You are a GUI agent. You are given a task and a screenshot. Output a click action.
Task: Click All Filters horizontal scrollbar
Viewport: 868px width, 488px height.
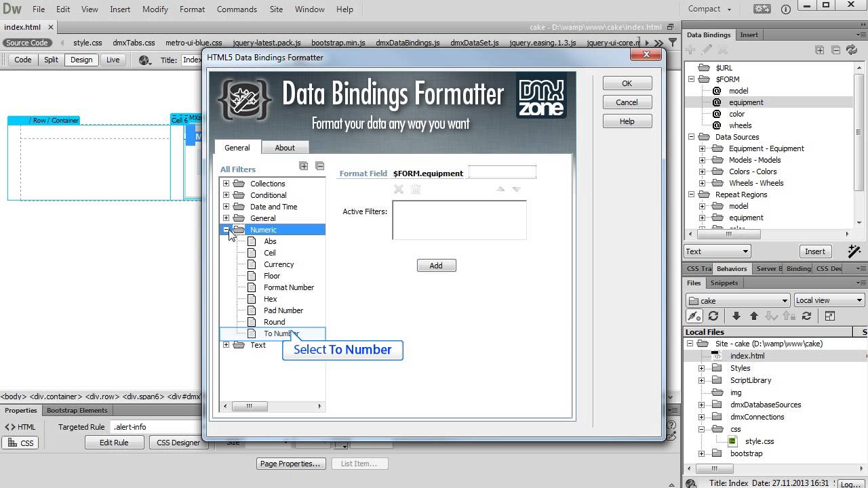[273, 406]
